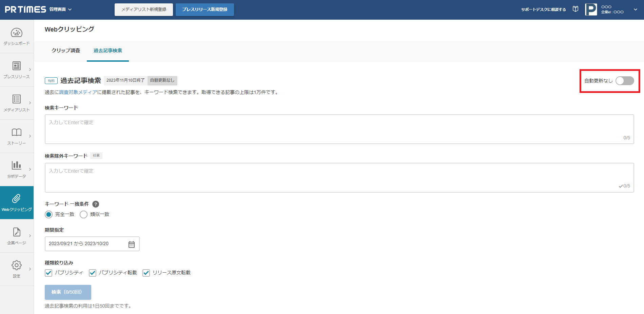This screenshot has width=644, height=314.
Task: Click the 自動更新なし gray badge
Action: click(162, 80)
